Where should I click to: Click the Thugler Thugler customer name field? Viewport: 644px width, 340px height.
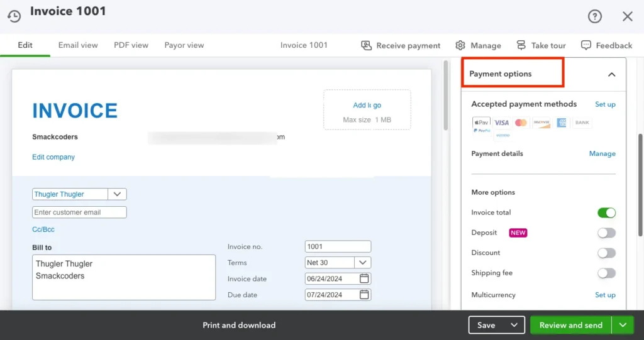[x=70, y=194]
